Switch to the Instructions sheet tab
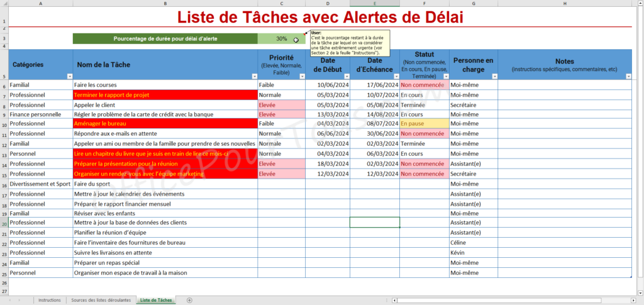This screenshot has height=305, width=644. [50, 300]
